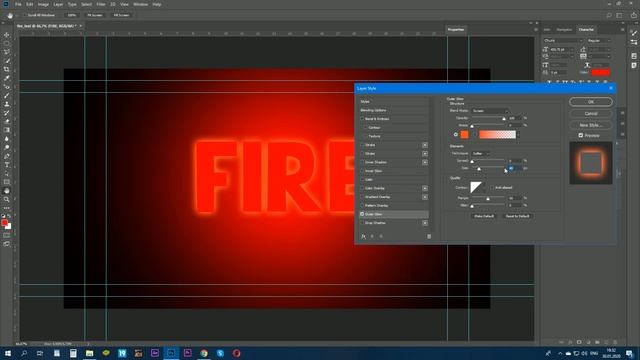Image resolution: width=640 pixels, height=360 pixels.
Task: Open the Window menu
Action: [x=140, y=4]
